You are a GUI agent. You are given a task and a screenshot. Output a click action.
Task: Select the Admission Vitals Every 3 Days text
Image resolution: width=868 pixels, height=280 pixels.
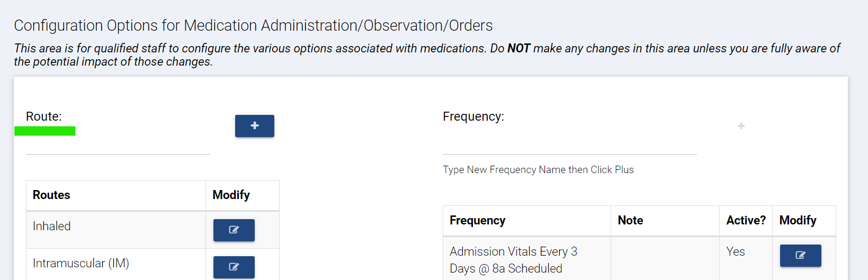(x=513, y=260)
